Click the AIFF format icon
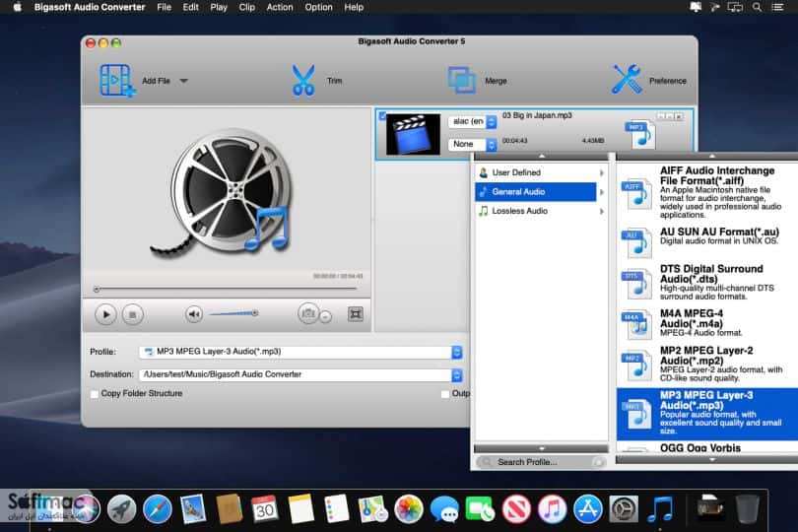This screenshot has width=798, height=532. pyautogui.click(x=636, y=194)
